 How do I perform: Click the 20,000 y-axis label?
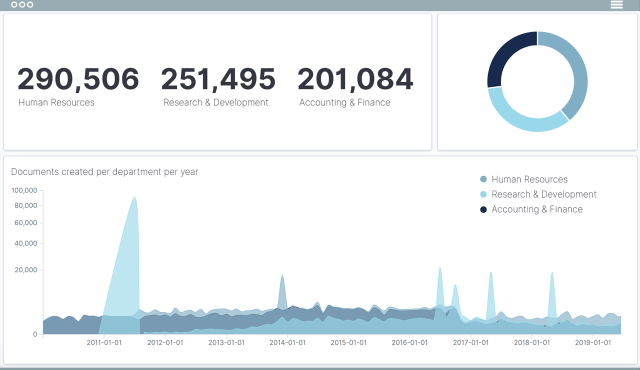coord(26,270)
